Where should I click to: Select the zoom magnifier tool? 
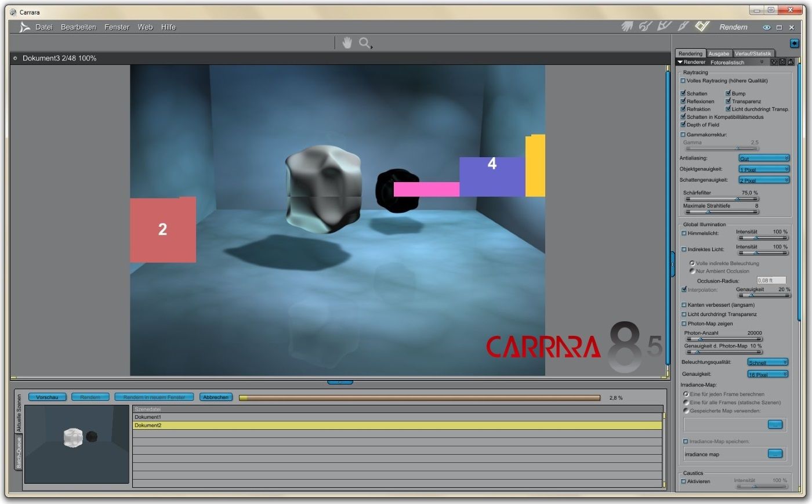(x=365, y=43)
